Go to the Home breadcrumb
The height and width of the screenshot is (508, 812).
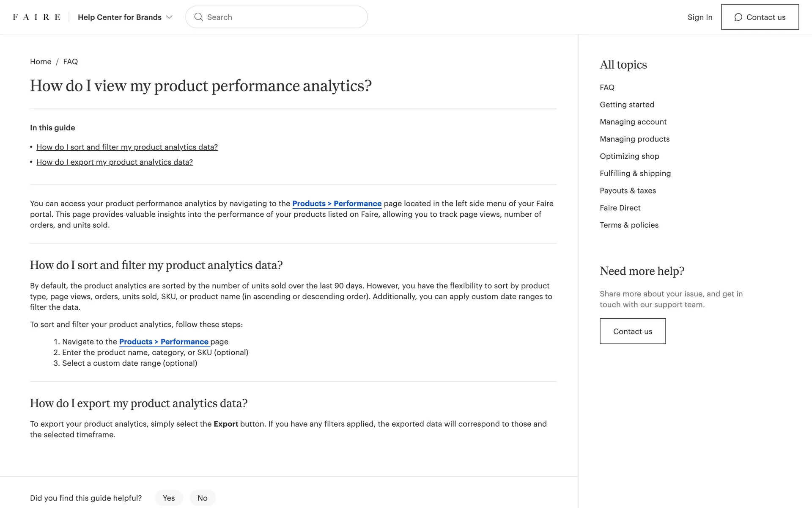[41, 61]
